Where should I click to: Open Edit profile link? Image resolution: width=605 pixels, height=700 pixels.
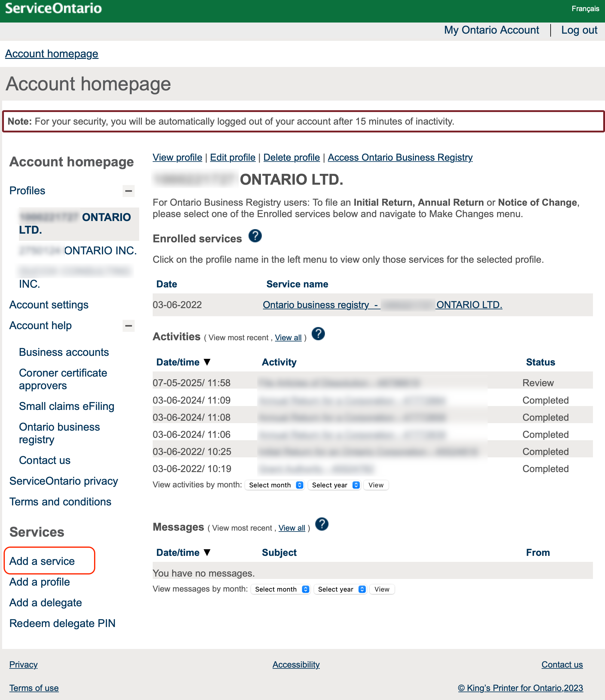point(233,157)
